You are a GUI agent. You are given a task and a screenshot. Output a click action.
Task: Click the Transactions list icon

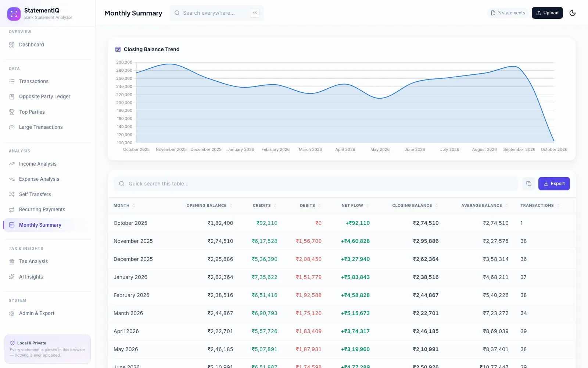pyautogui.click(x=12, y=81)
